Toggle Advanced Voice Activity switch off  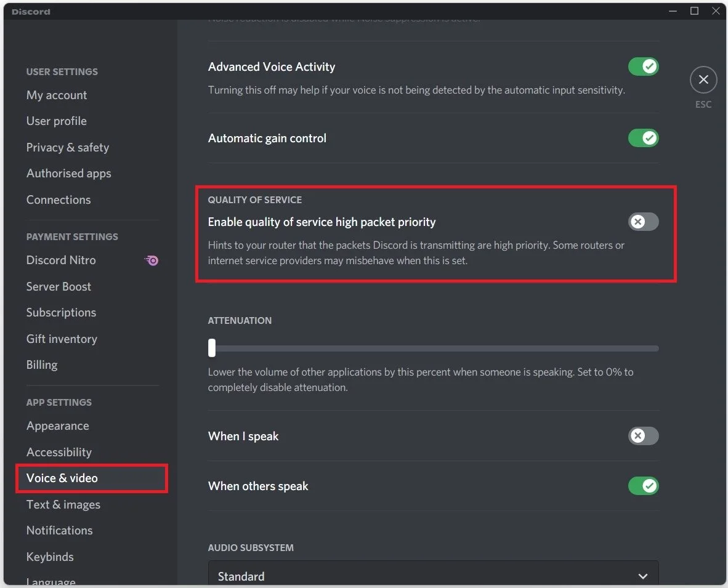click(643, 66)
